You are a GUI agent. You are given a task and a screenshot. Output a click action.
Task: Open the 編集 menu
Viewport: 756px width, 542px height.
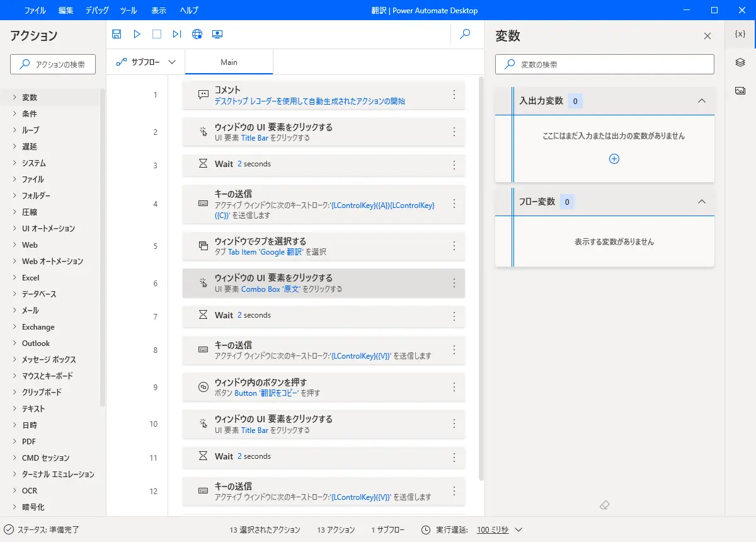[66, 11]
